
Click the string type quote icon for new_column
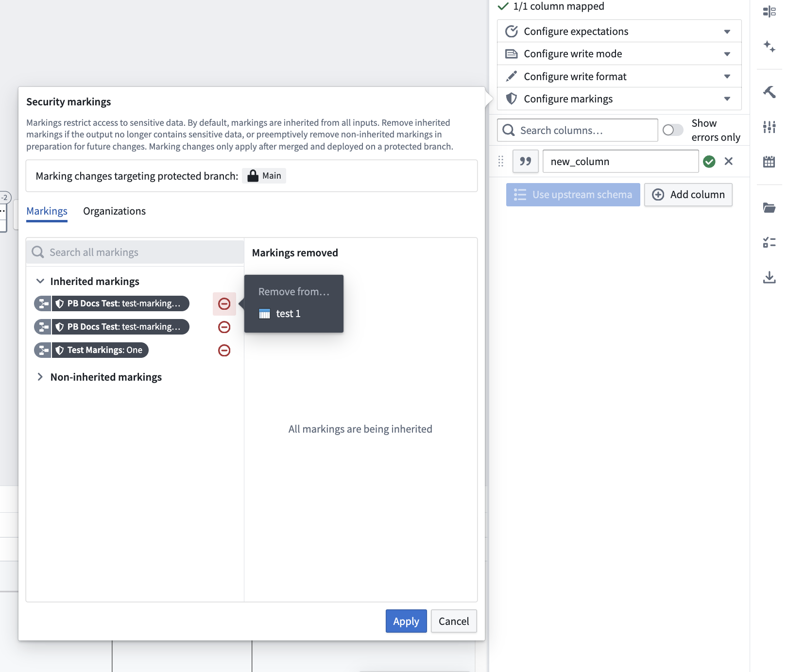[x=525, y=161]
